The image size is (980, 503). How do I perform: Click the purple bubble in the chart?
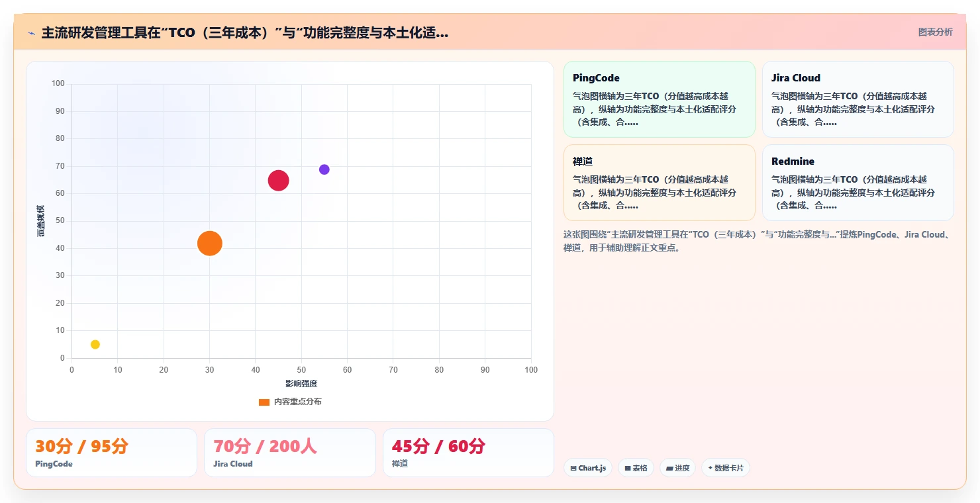click(324, 169)
